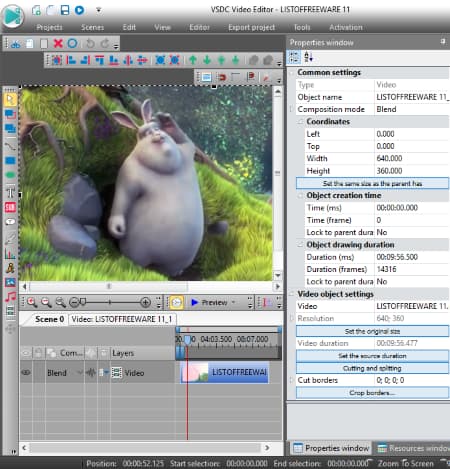Switch to alphabetical sort in Properties window
The height and width of the screenshot is (469, 450).
coord(308,57)
